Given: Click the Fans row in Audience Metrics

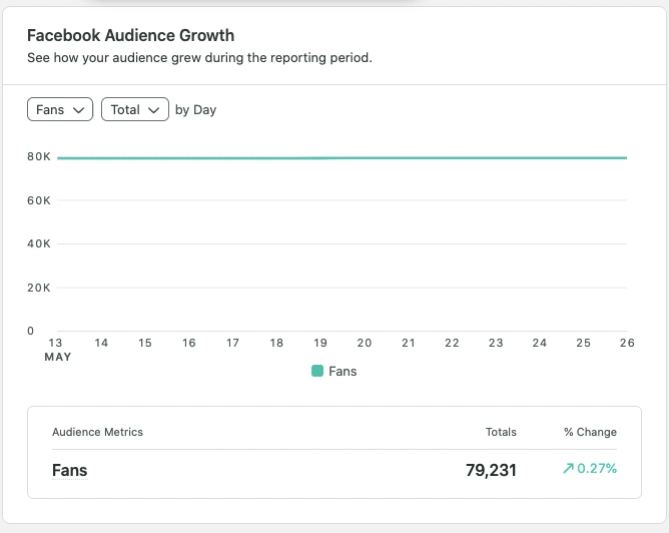Looking at the screenshot, I should (69, 470).
